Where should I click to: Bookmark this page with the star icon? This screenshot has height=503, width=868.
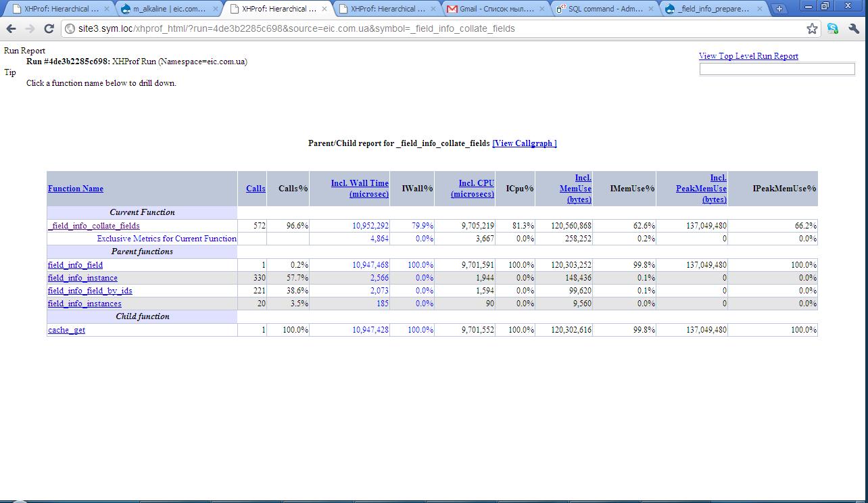[x=812, y=28]
